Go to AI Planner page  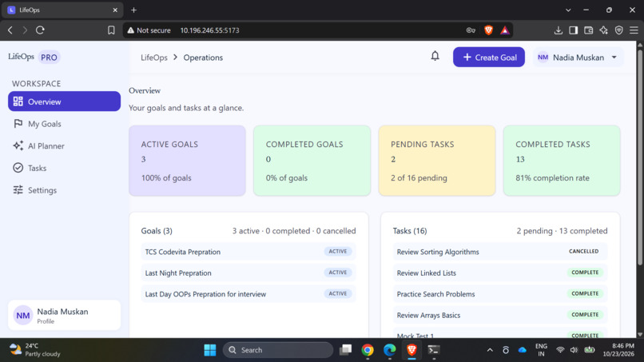[x=64, y=146]
